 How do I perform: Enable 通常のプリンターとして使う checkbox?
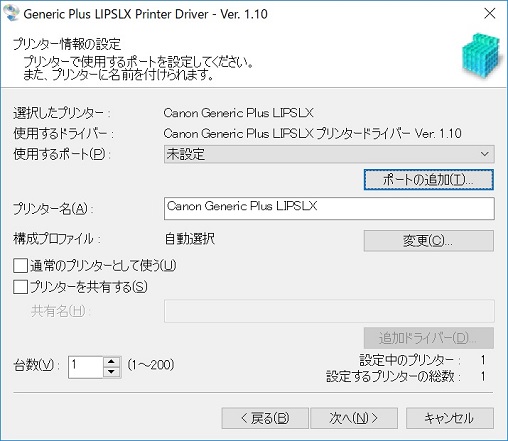(20, 266)
